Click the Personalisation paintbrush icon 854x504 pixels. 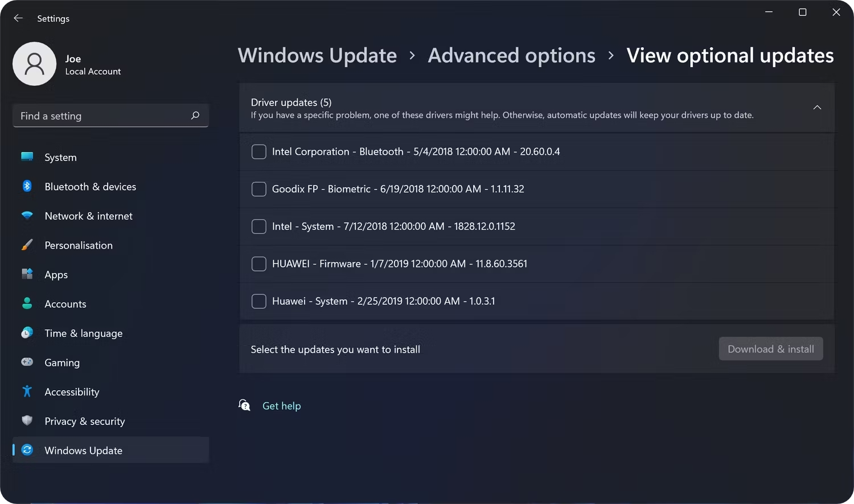point(27,245)
